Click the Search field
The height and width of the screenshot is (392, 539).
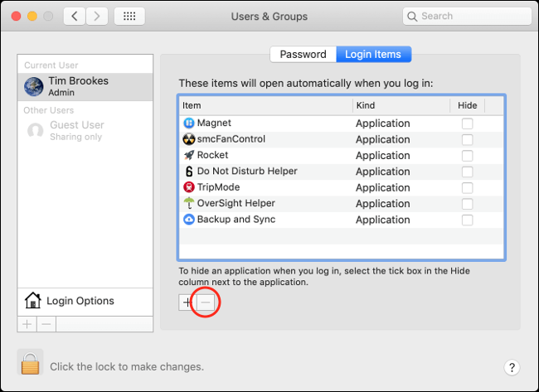coord(467,16)
